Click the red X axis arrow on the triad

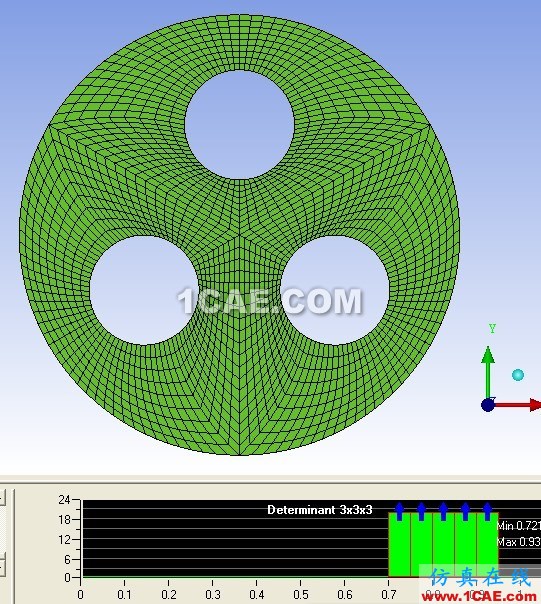(518, 405)
